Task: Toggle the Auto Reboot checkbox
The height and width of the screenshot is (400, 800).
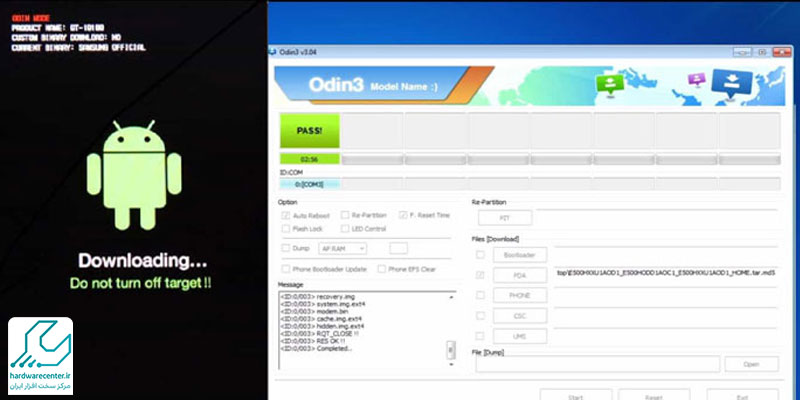Action: pyautogui.click(x=286, y=215)
